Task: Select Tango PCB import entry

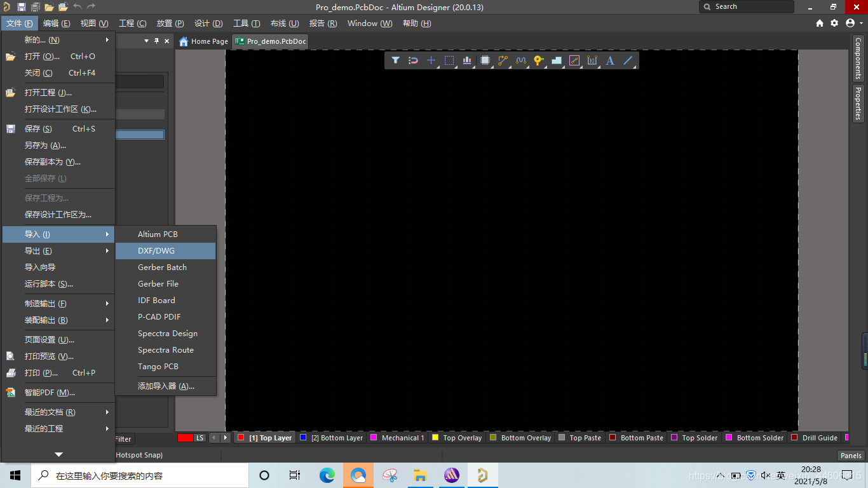Action: coord(166,366)
